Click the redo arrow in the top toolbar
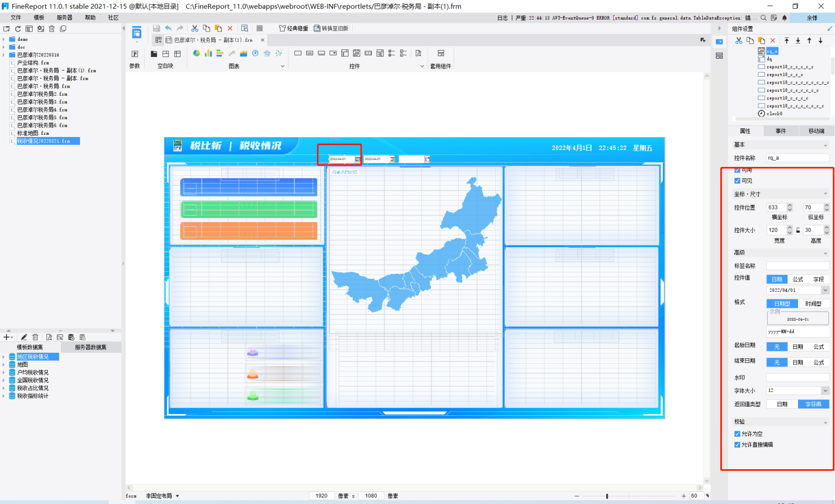 pos(180,28)
